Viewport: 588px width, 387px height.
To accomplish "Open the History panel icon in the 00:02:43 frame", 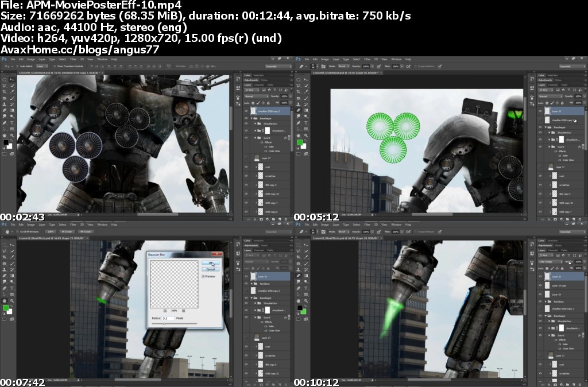I will pyautogui.click(x=238, y=78).
